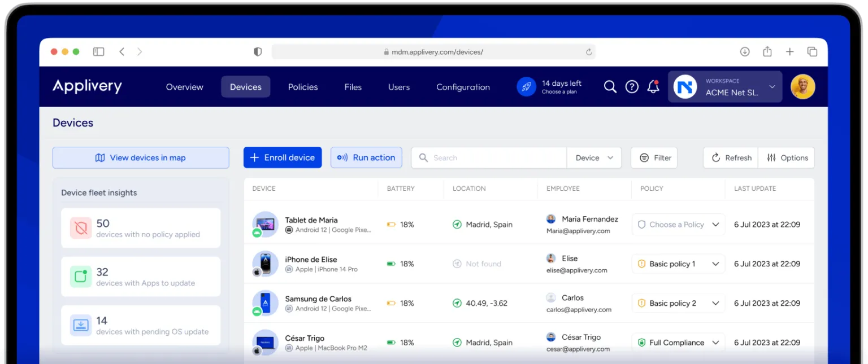Sort by the BATTERY column header
This screenshot has width=868, height=364.
[x=401, y=188]
